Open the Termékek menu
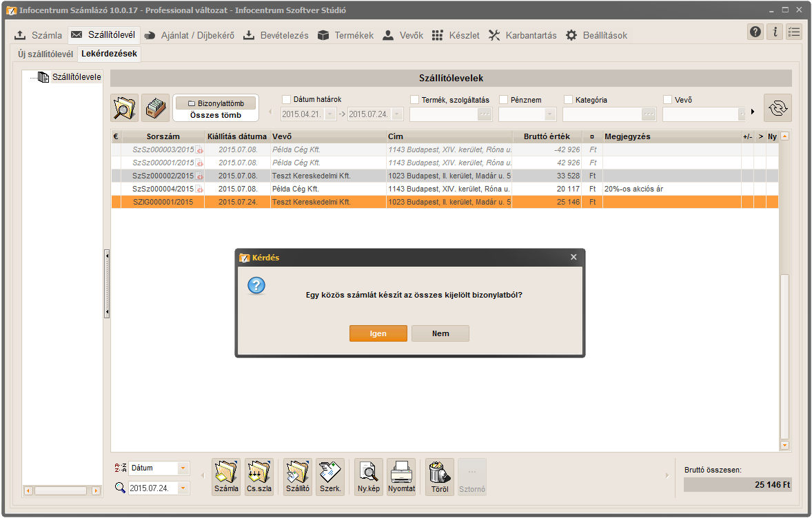The image size is (812, 518). 345,35
